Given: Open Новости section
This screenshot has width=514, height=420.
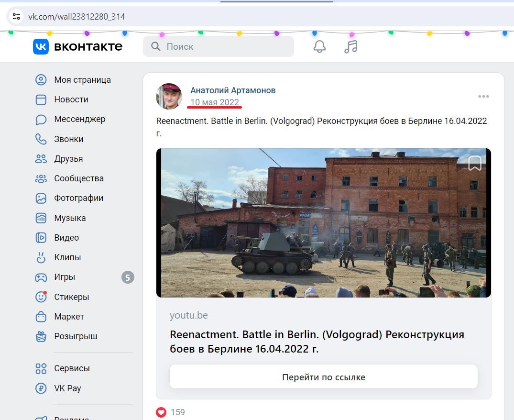Looking at the screenshot, I should coord(71,99).
